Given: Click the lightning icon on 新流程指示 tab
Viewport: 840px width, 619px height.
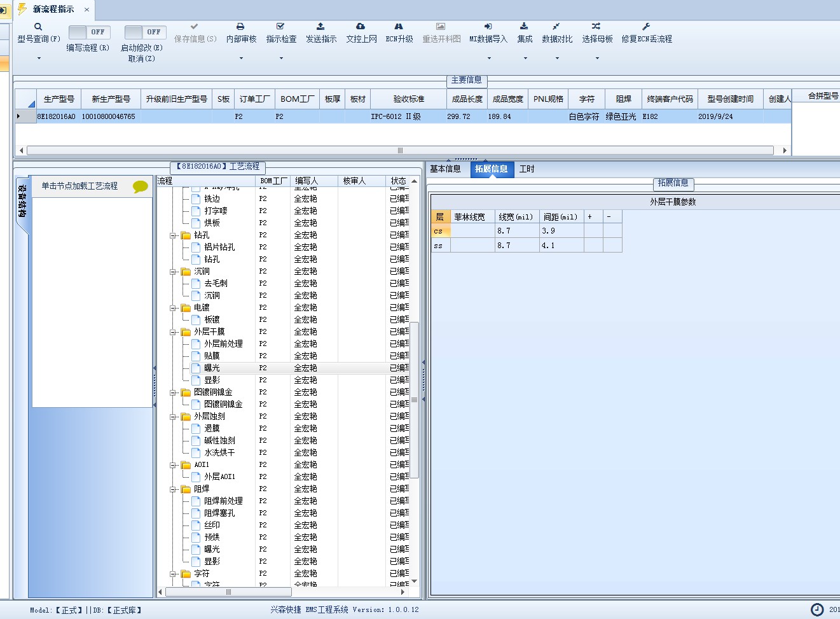Looking at the screenshot, I should 23,9.
